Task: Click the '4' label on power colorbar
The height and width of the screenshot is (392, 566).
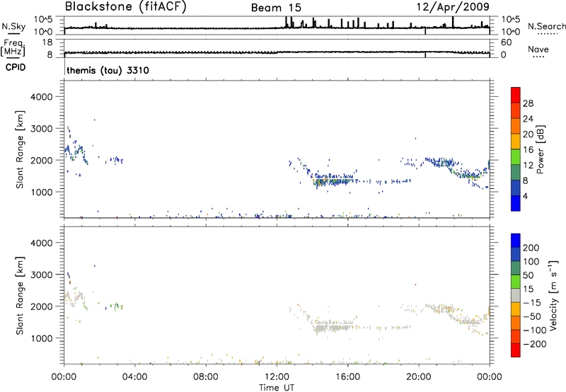Action: point(525,196)
